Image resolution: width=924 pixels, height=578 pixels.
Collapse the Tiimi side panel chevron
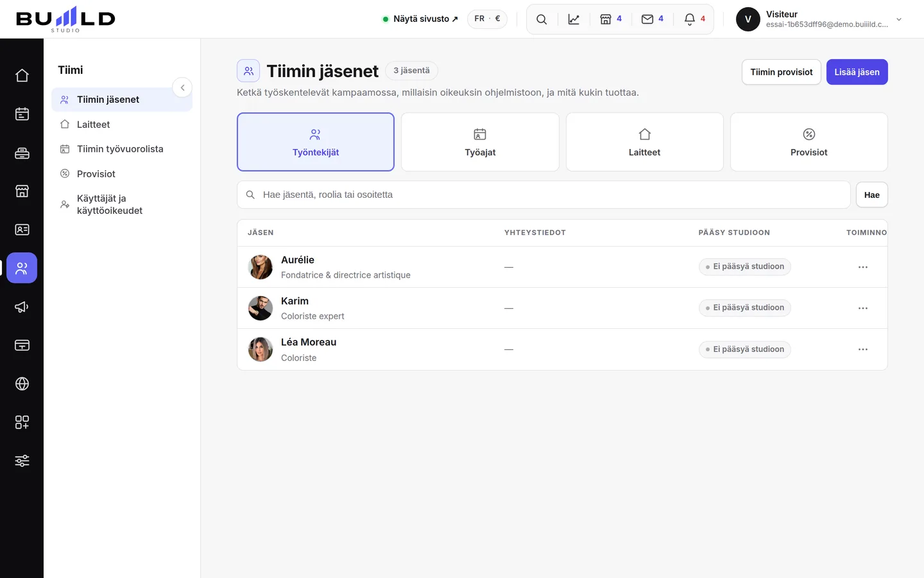coord(182,87)
